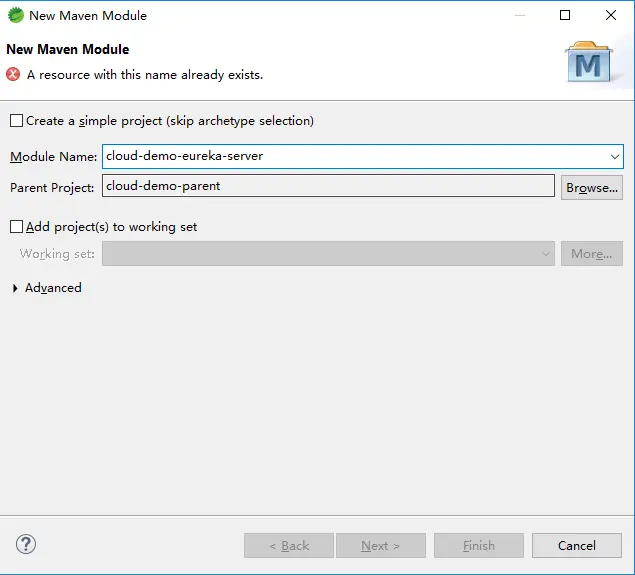Cancel the New Maven Module dialog
The image size is (635, 575).
(577, 545)
